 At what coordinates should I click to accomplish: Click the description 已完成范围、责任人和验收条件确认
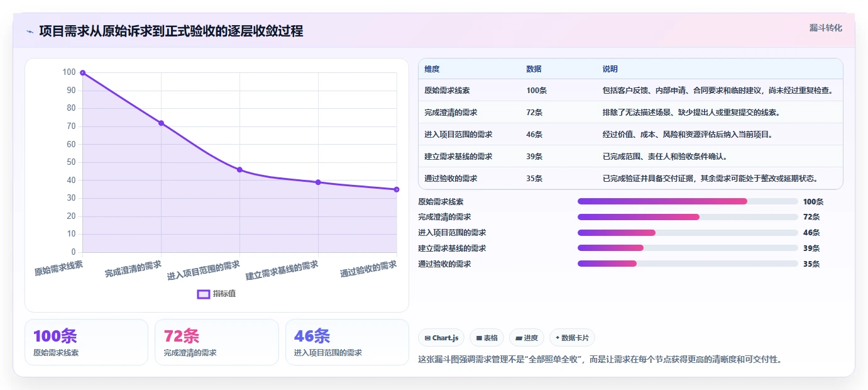coord(666,157)
